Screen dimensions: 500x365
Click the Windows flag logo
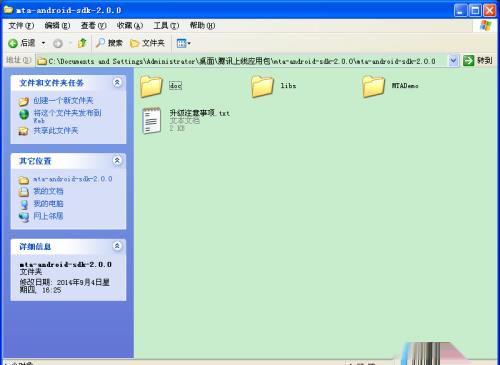(485, 25)
